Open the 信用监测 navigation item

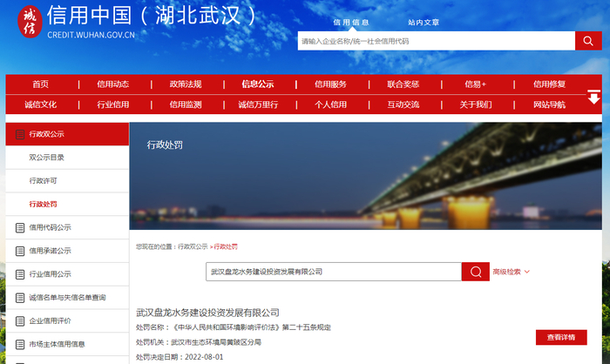coord(186,104)
